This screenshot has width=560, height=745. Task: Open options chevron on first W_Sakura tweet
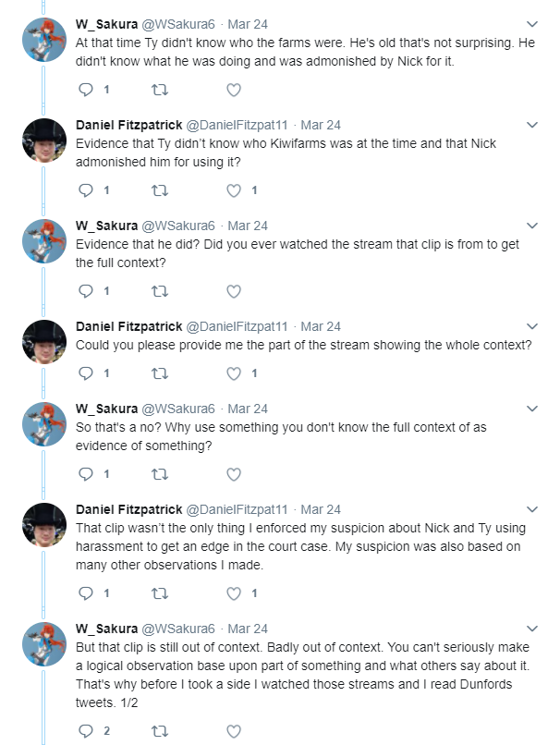click(x=532, y=24)
